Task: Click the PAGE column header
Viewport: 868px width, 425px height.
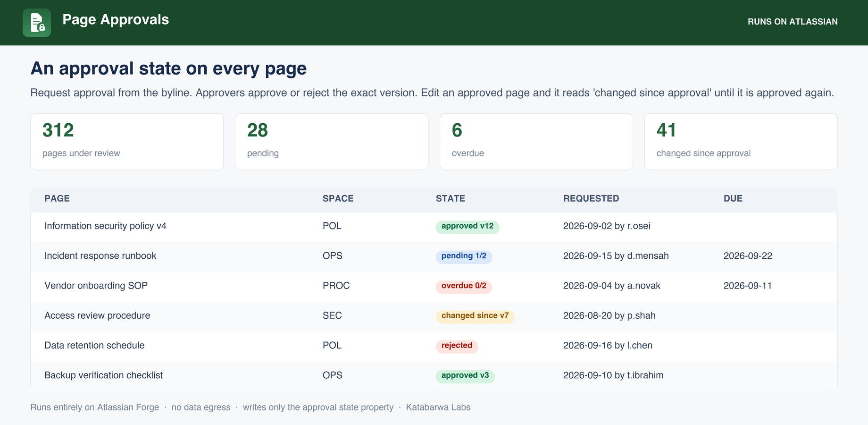Action: point(57,198)
